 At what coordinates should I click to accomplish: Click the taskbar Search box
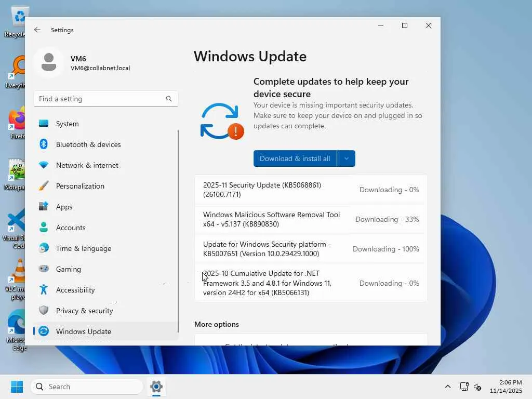pyautogui.click(x=87, y=387)
